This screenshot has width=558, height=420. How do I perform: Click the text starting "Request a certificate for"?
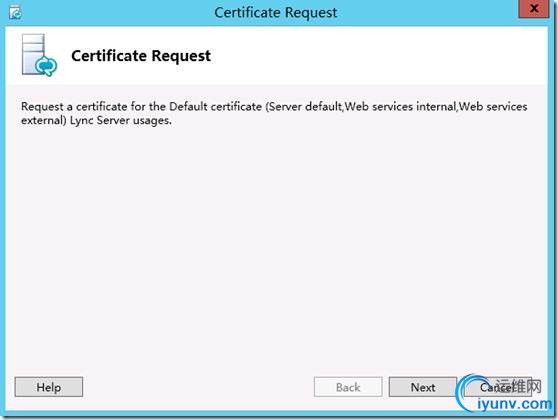[x=274, y=113]
